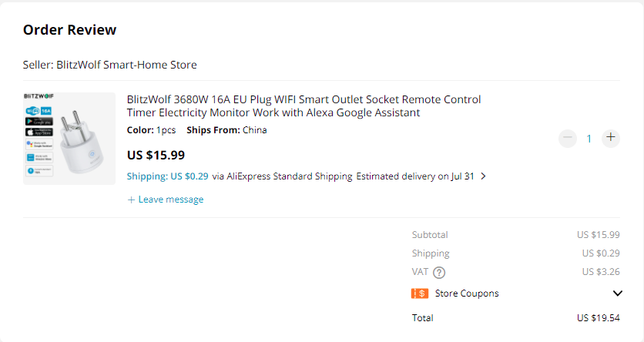This screenshot has height=342, width=644.
Task: Click the BlitzWolf 3680W product title
Action: (304, 106)
